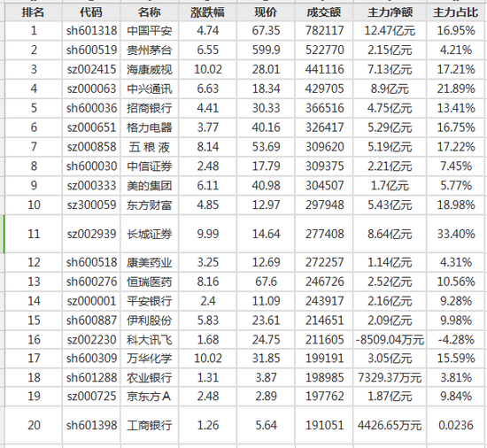Select ratio cell 0.0236
487x448 pixels.
pyautogui.click(x=456, y=425)
